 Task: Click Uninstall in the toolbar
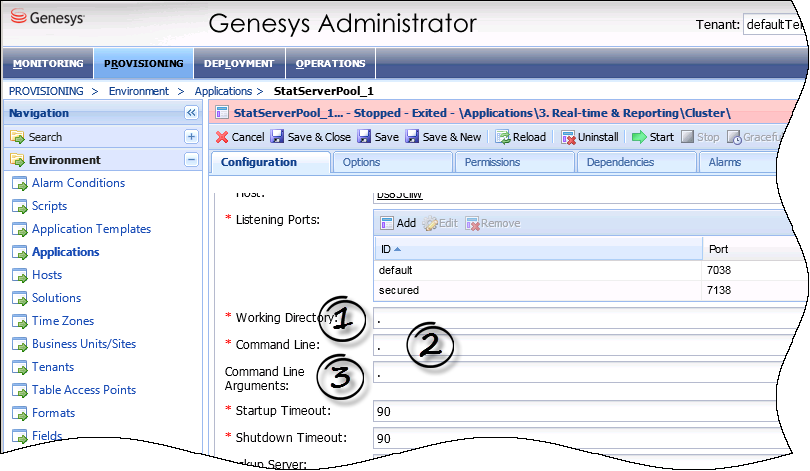[590, 137]
